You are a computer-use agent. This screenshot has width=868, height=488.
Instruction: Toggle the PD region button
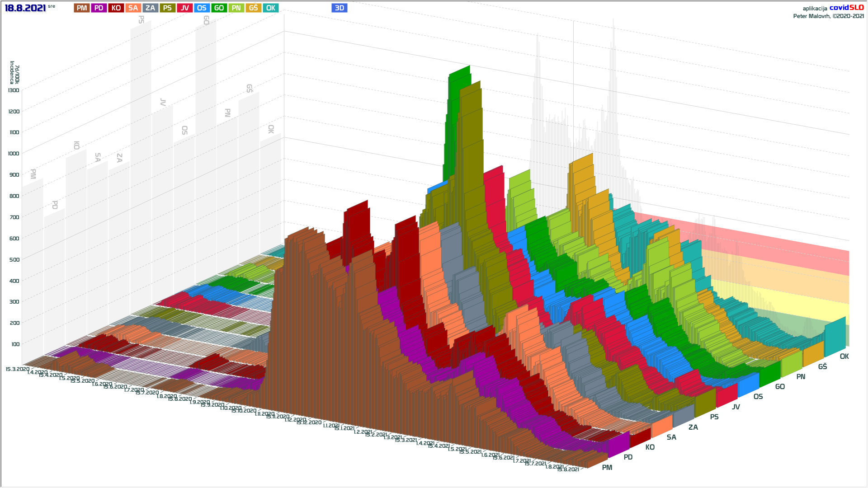coord(99,8)
